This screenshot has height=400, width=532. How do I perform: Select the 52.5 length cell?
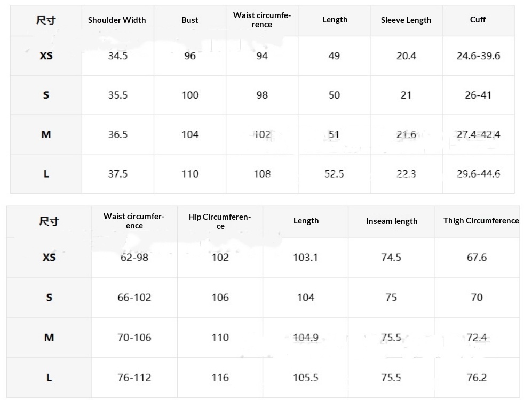pos(334,174)
